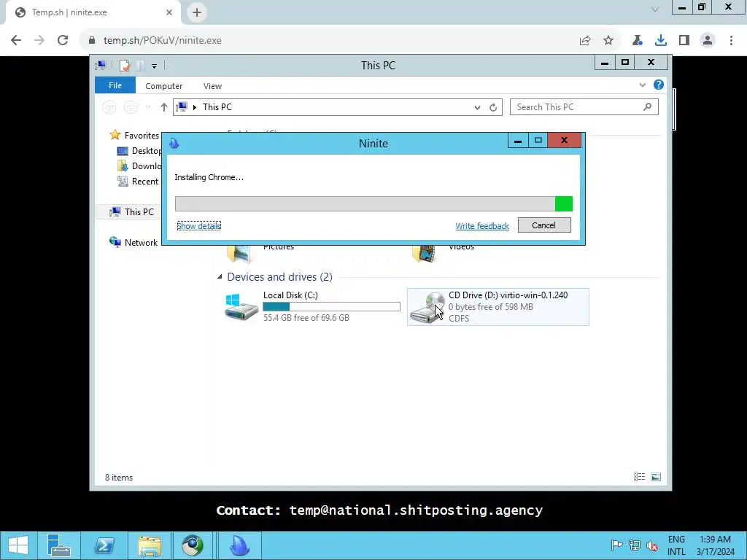Screen dimensions: 747x560
Task: Minimize the Ninite window
Action: 518,141
